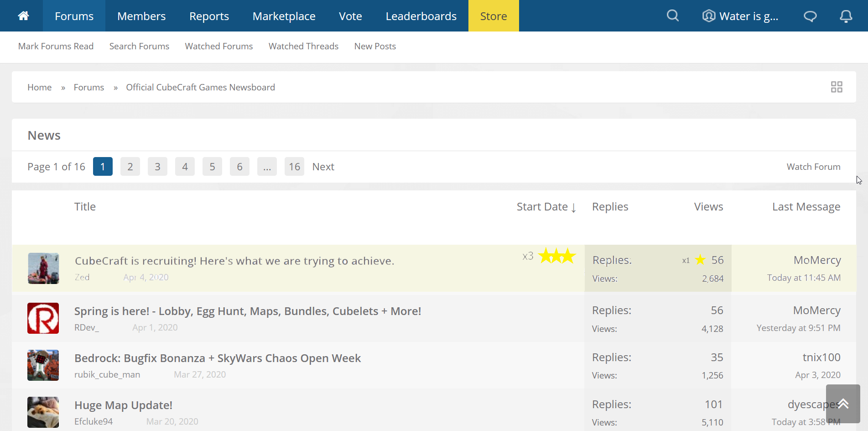868x431 pixels.
Task: Sort by Start Date column
Action: tap(546, 207)
